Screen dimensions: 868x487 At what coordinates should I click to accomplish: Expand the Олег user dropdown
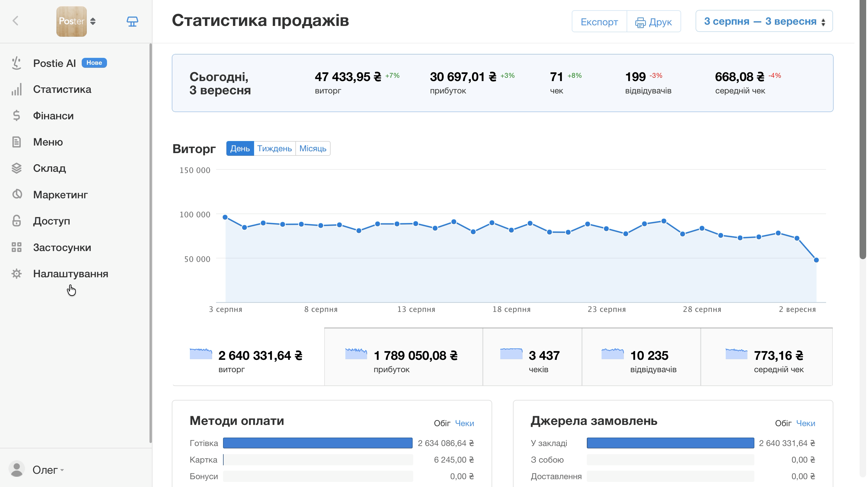click(x=48, y=470)
